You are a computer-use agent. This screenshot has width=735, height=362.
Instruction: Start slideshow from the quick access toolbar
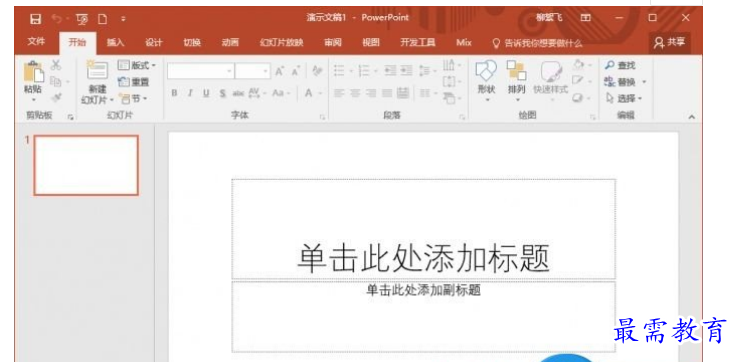click(82, 19)
